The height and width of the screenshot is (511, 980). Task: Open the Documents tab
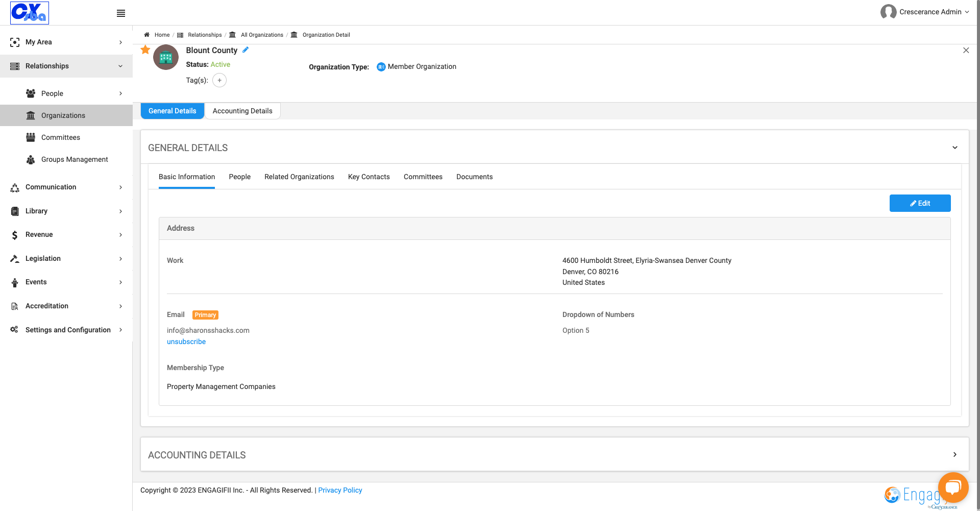[x=474, y=177]
